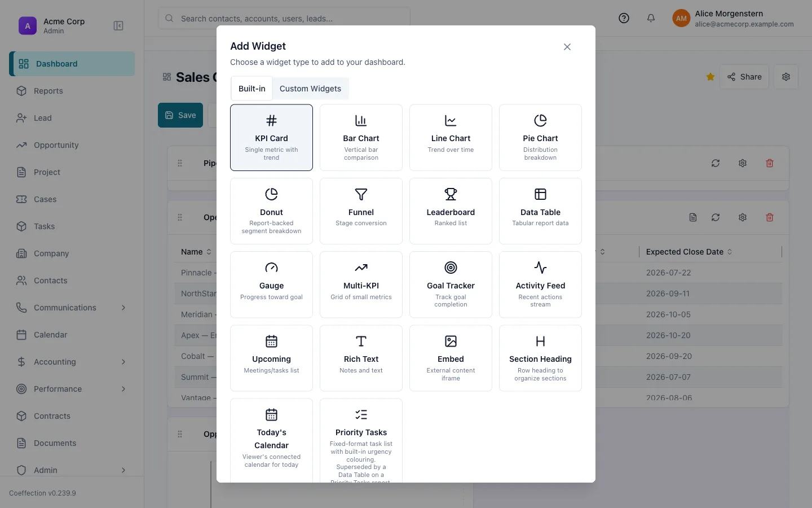Open the help icon in header
This screenshot has width=812, height=508.
tap(624, 18)
